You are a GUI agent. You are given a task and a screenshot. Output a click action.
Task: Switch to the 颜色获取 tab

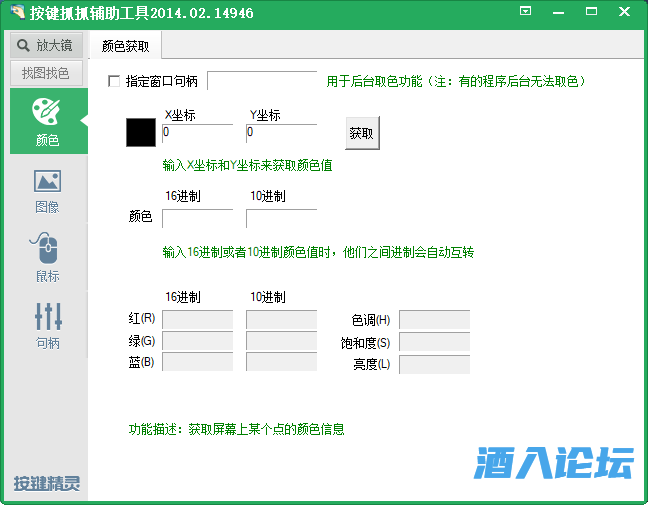pos(126,46)
